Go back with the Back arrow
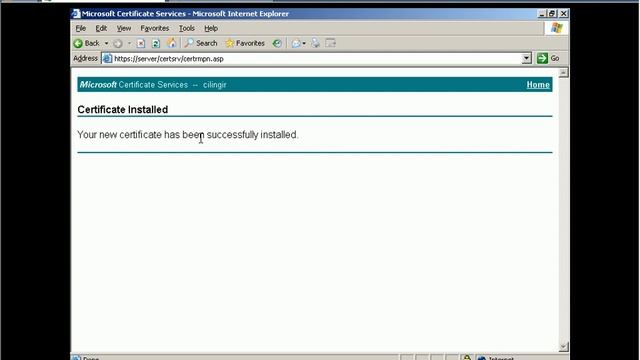Viewport: 640px width, 360px height. click(x=87, y=43)
